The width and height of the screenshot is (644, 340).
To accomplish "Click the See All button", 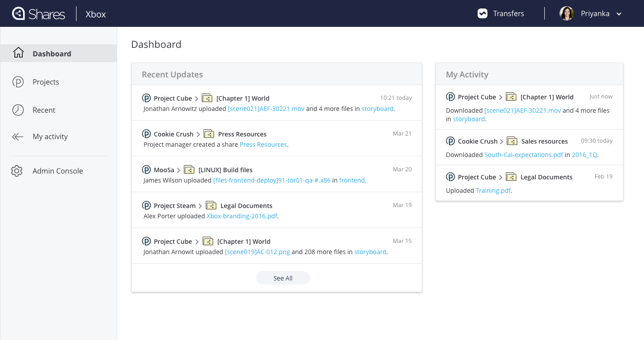I will [283, 278].
